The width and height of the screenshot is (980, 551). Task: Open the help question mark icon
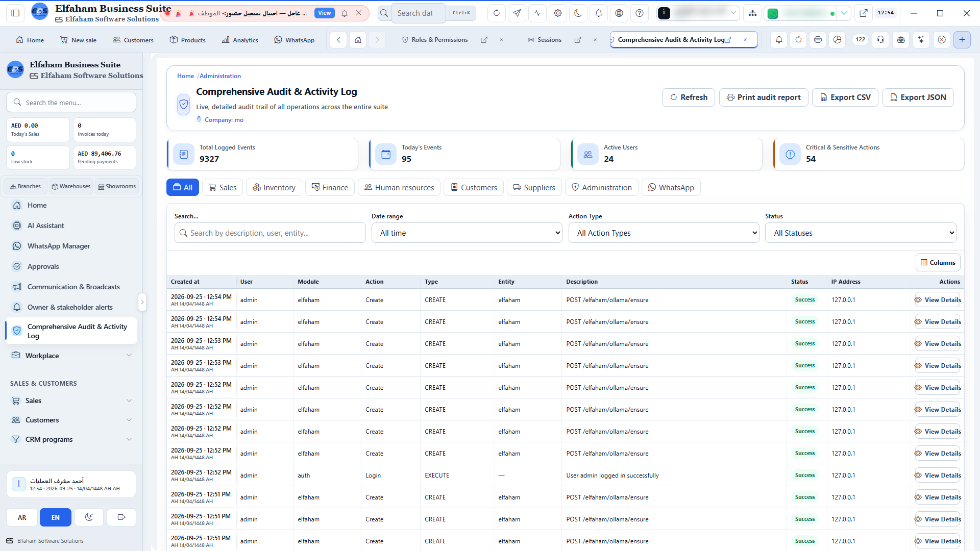[639, 13]
